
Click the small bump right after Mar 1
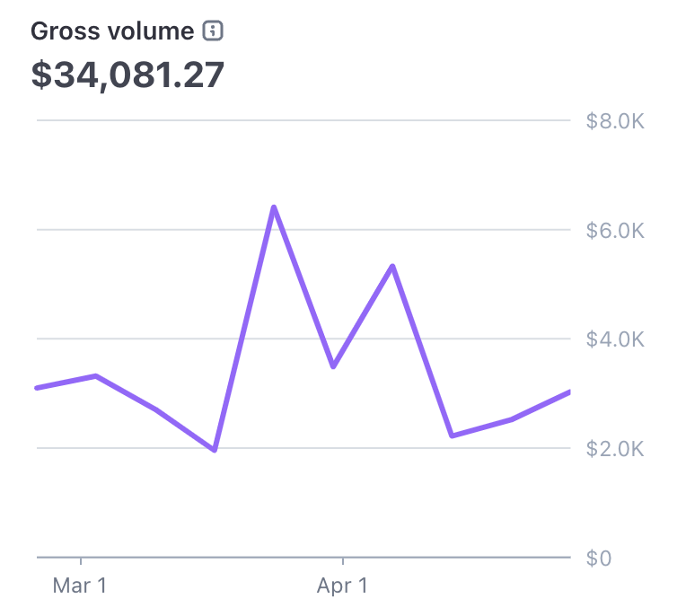click(x=95, y=375)
